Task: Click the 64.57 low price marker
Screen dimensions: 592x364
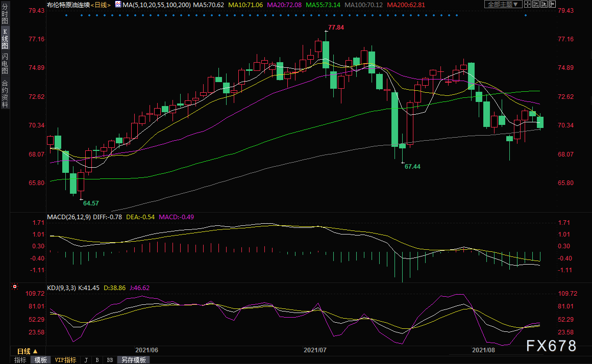Action: click(91, 203)
